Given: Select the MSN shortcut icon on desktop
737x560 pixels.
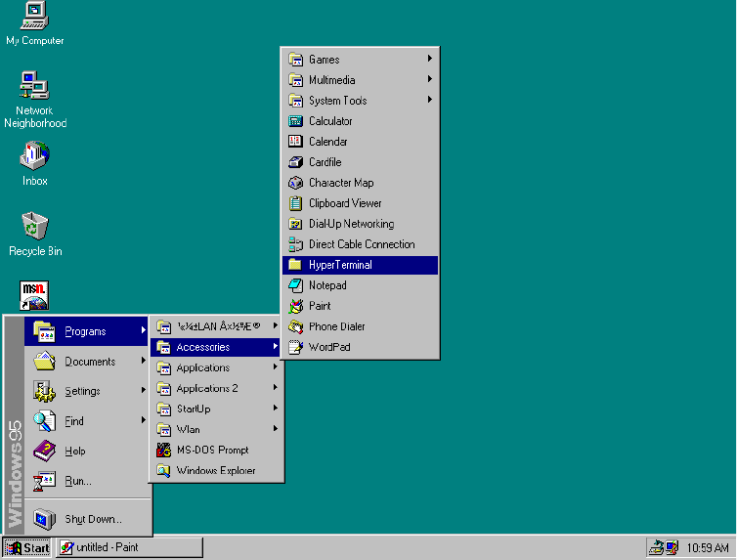Looking at the screenshot, I should click(34, 295).
